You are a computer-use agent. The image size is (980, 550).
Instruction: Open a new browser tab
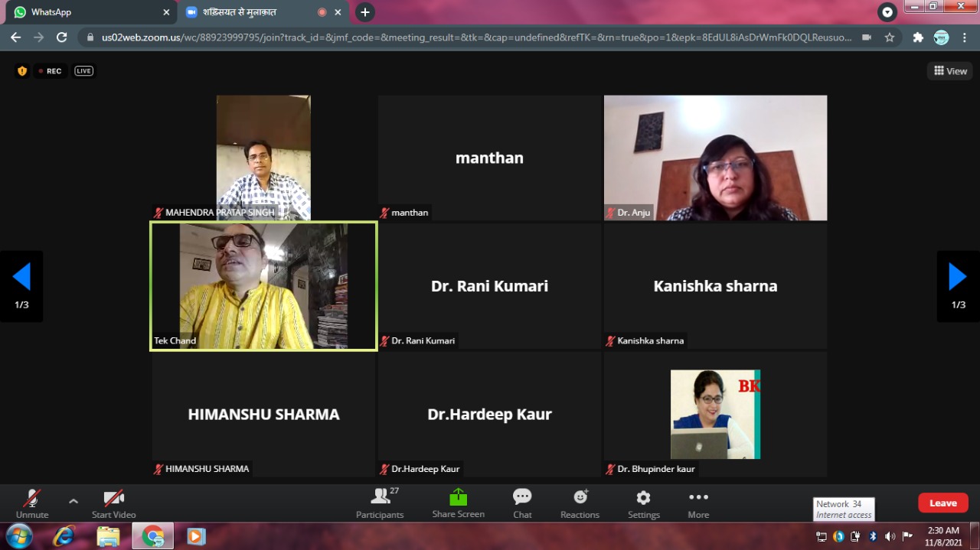(x=365, y=12)
